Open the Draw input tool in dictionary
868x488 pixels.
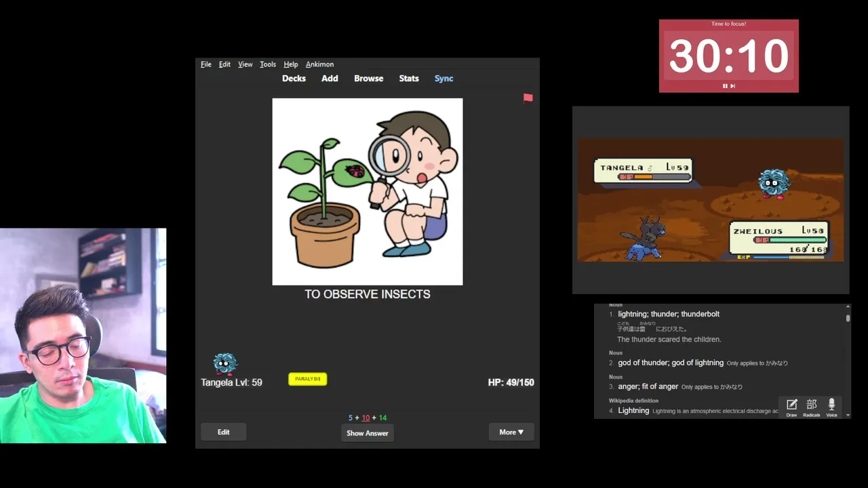pyautogui.click(x=791, y=407)
